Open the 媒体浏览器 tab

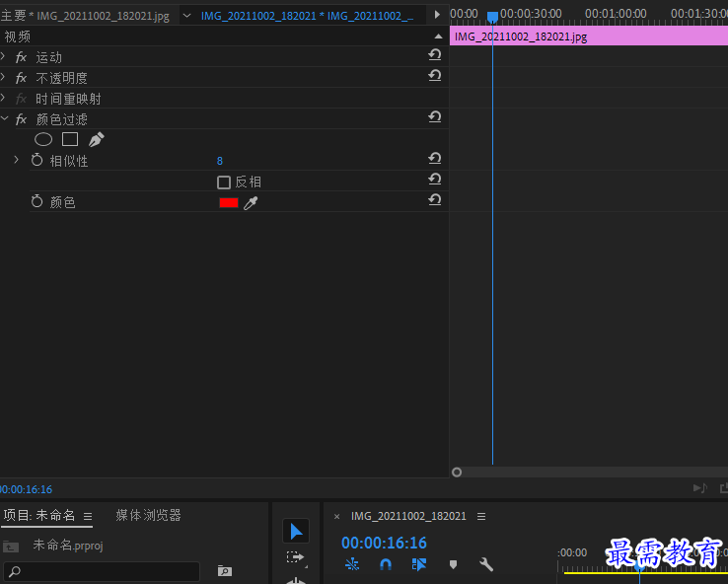click(x=148, y=515)
